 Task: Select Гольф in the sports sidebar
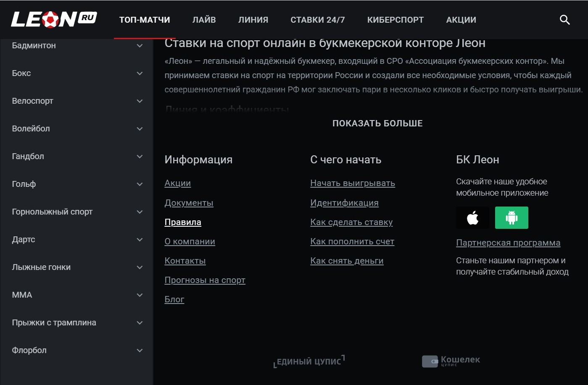[24, 184]
